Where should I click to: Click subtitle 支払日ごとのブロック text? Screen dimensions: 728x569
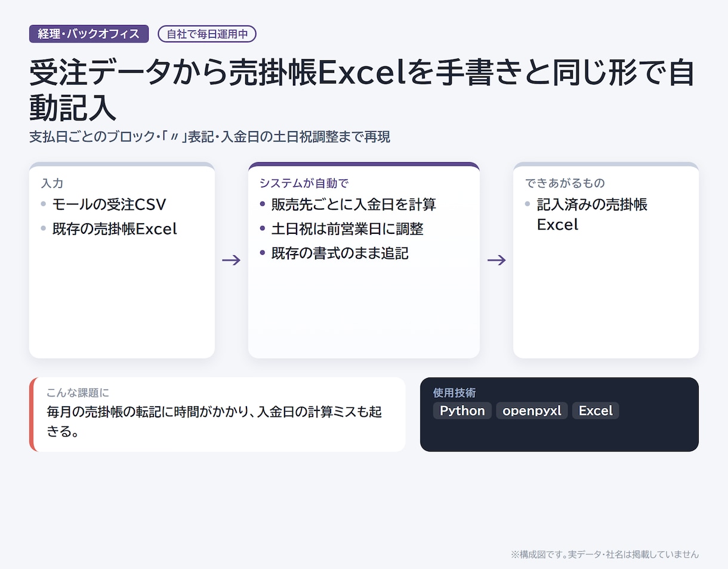[92, 137]
